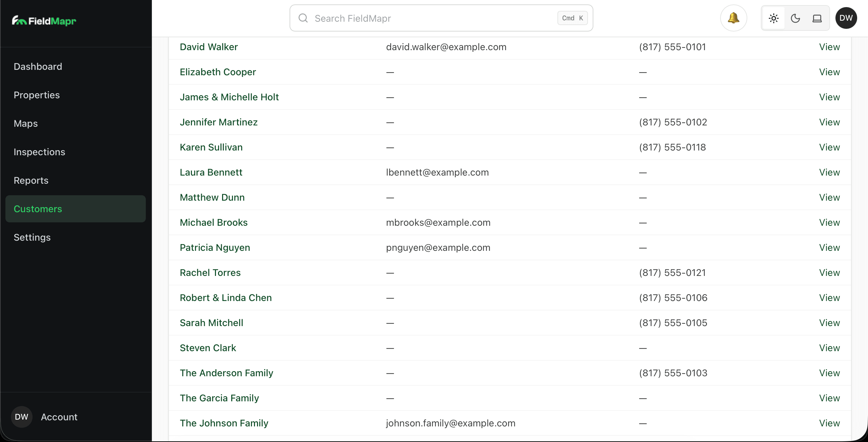Viewport: 868px width, 442px height.
Task: Click phone (817) 555-0106
Action: 673,298
